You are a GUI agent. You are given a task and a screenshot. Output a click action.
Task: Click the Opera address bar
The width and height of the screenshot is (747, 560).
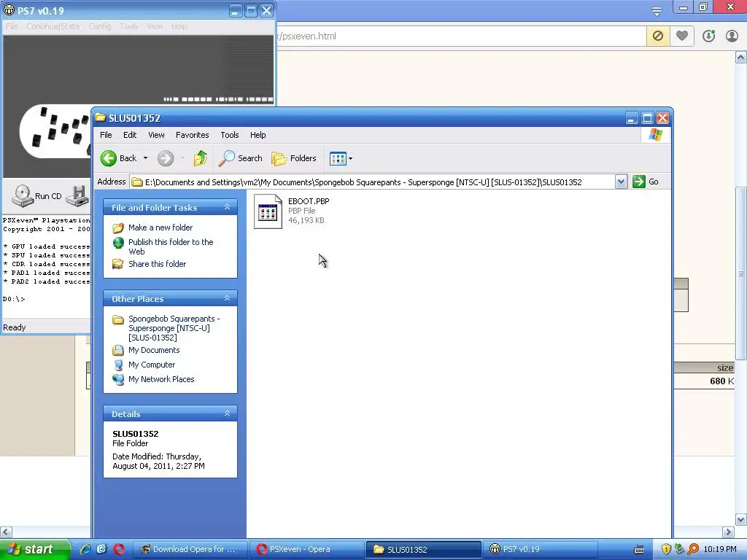pos(460,36)
